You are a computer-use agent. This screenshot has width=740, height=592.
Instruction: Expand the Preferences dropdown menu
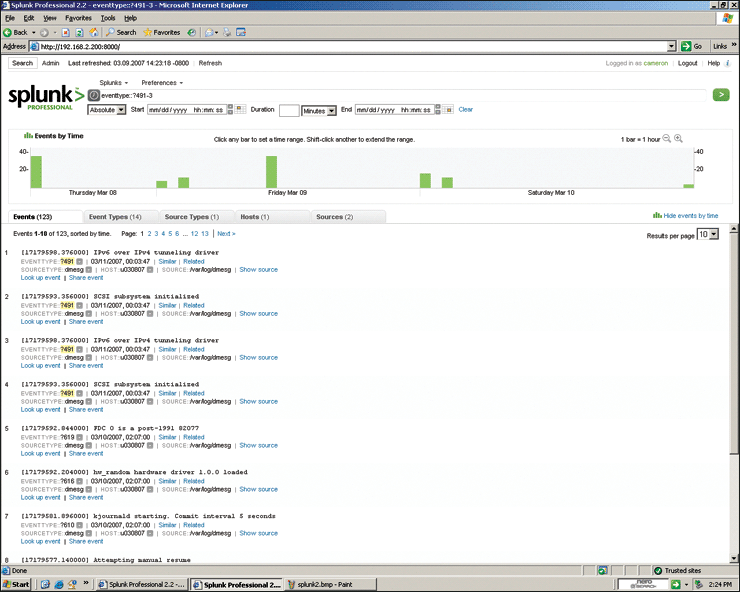pyautogui.click(x=162, y=83)
